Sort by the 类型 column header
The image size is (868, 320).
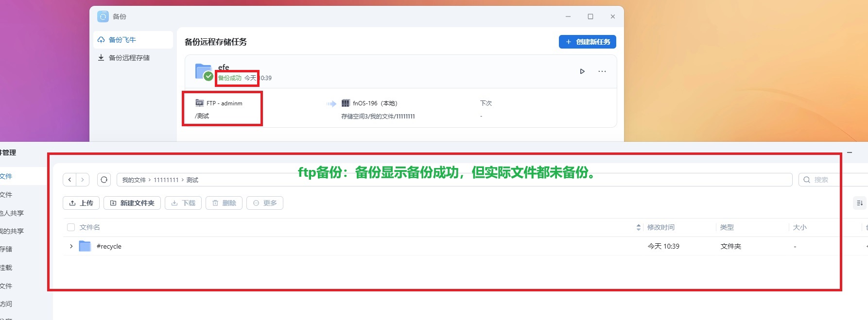[x=727, y=227]
